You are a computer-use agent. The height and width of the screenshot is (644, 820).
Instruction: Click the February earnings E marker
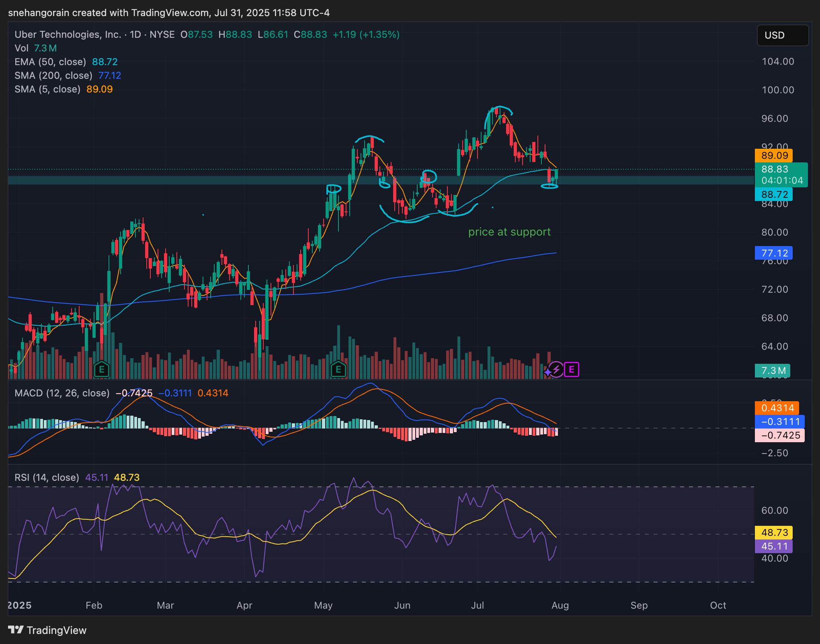click(101, 369)
